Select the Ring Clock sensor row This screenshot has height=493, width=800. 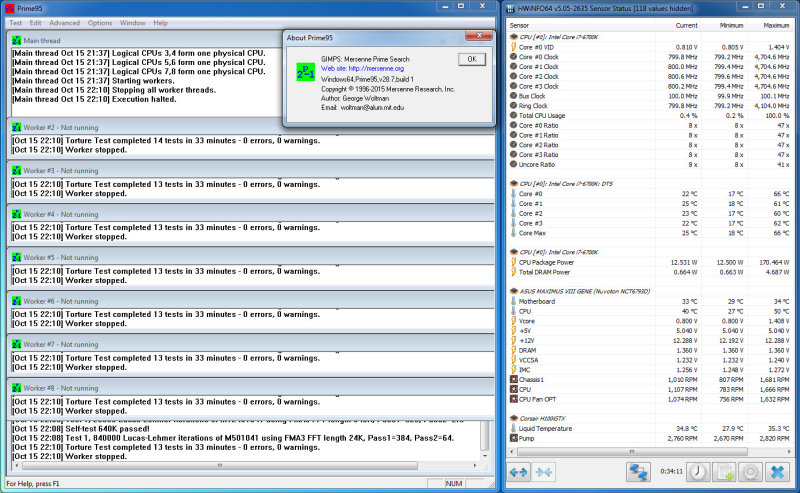[x=651, y=106]
